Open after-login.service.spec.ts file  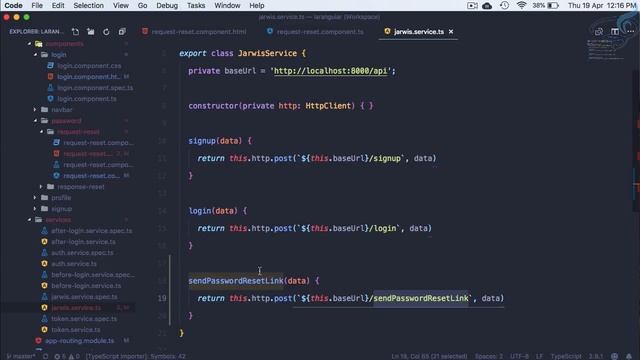[x=91, y=231]
